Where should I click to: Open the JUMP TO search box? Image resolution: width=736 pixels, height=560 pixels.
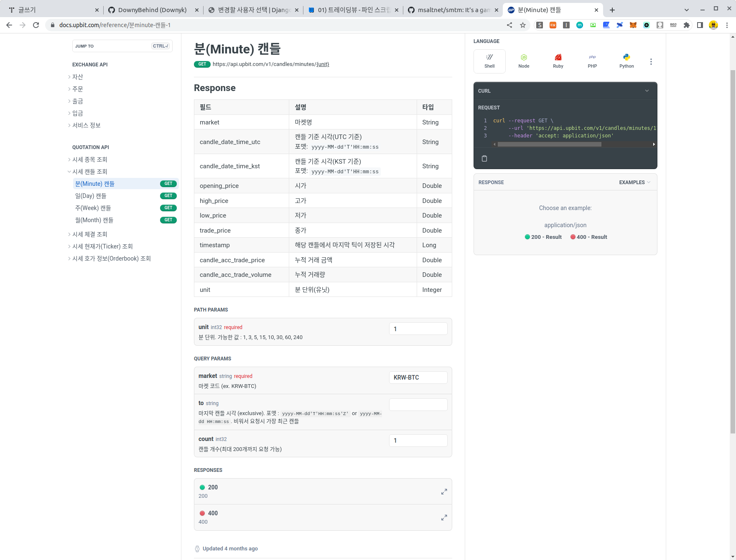122,46
